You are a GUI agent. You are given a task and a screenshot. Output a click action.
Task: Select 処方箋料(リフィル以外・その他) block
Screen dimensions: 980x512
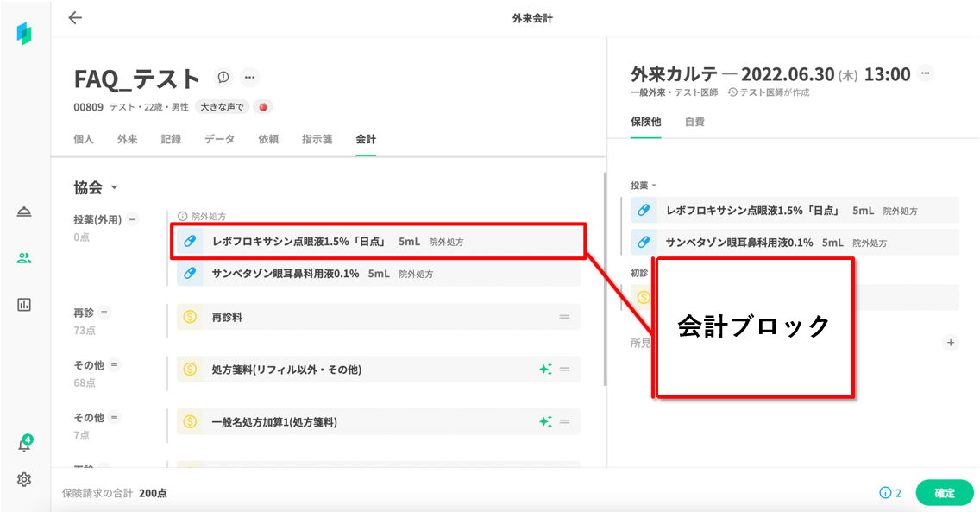(x=379, y=370)
